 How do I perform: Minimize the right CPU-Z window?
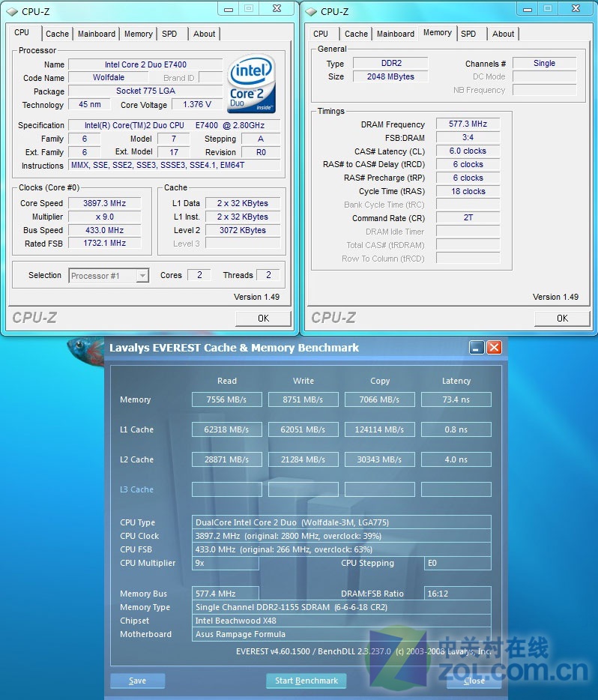[528, 9]
